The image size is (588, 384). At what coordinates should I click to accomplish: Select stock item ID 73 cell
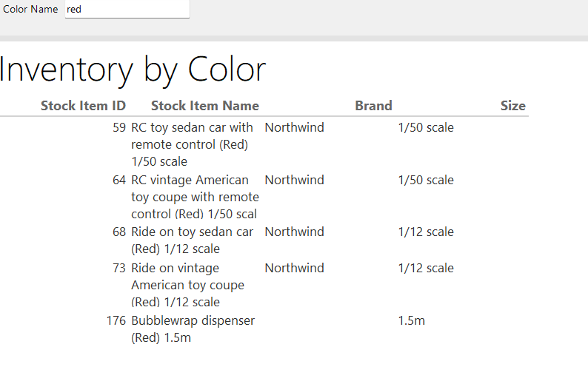[118, 268]
